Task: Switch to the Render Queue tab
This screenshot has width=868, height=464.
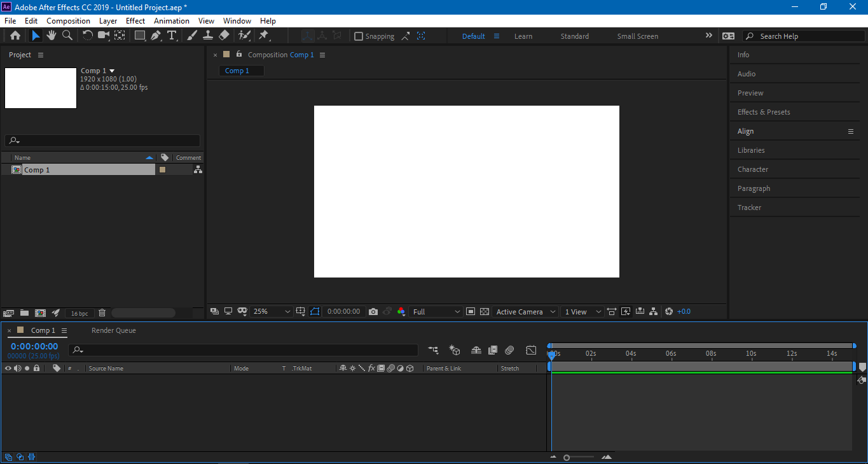Action: click(x=114, y=330)
